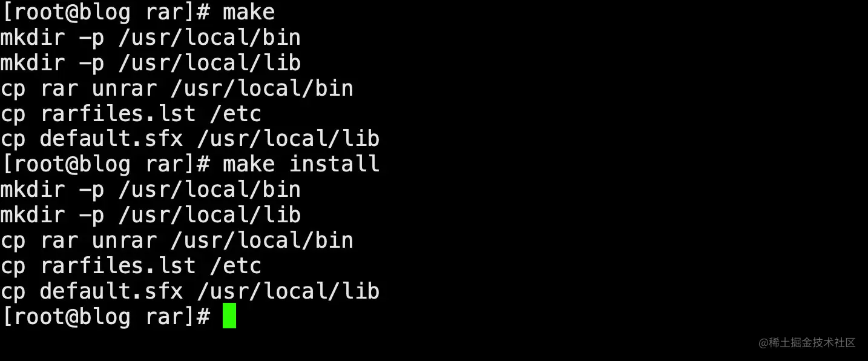Click 'default.sfx' in the second output block
868x361 pixels.
pyautogui.click(x=111, y=291)
